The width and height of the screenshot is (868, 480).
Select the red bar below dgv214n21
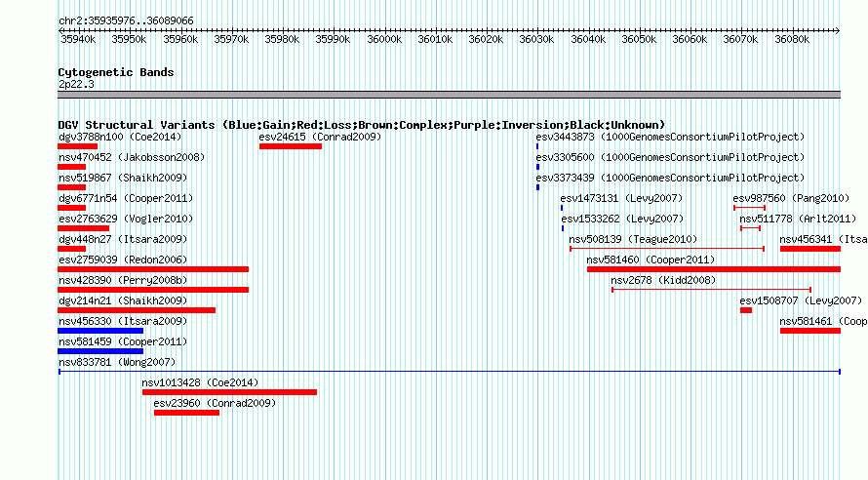(137, 310)
